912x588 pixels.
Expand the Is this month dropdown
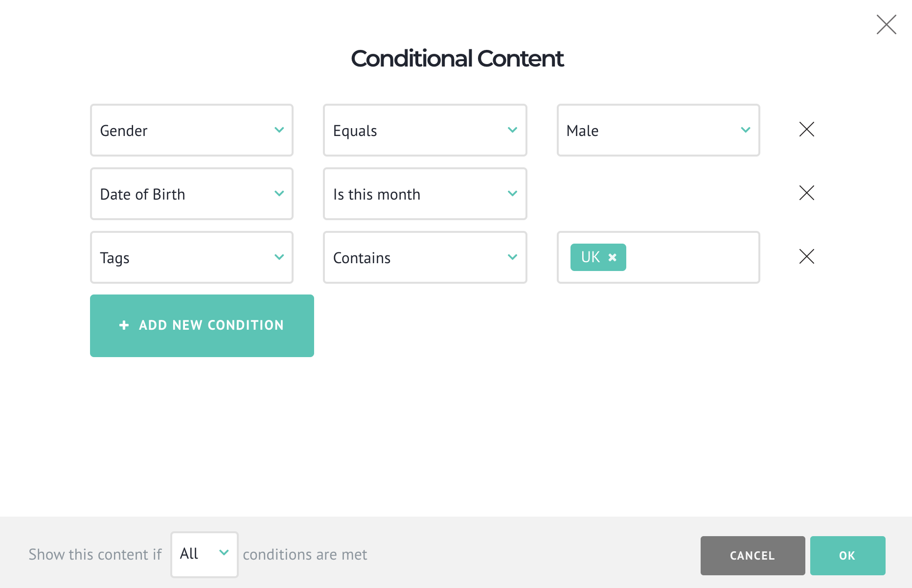[425, 194]
